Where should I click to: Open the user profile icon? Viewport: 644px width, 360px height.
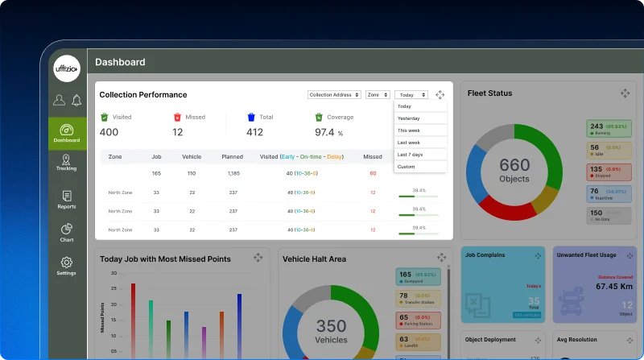click(x=59, y=100)
